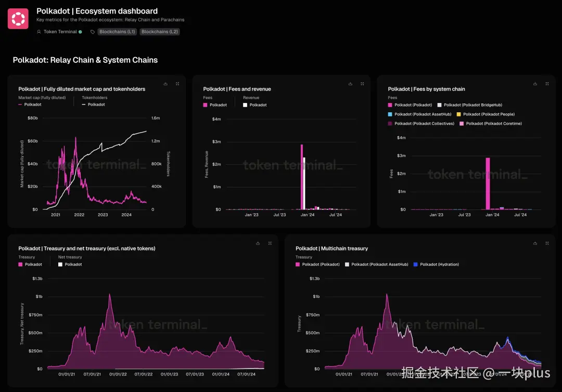Click the Polkadot | Treasury and net treasury title
The width and height of the screenshot is (562, 392).
(x=87, y=249)
